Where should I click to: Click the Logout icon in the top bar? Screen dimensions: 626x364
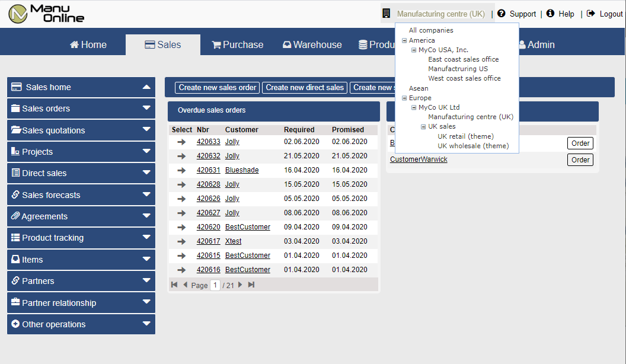click(x=590, y=13)
